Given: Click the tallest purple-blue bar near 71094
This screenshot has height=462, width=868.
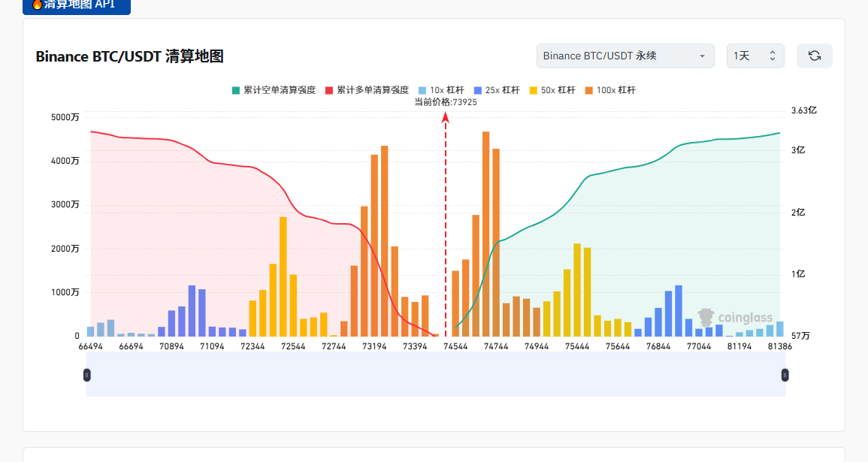Looking at the screenshot, I should [x=192, y=311].
